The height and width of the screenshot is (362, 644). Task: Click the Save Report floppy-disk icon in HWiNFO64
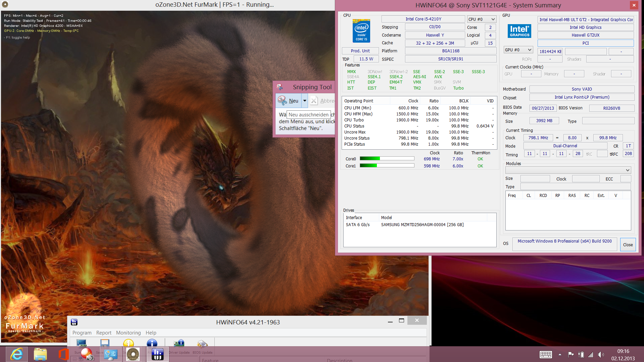[x=105, y=343]
